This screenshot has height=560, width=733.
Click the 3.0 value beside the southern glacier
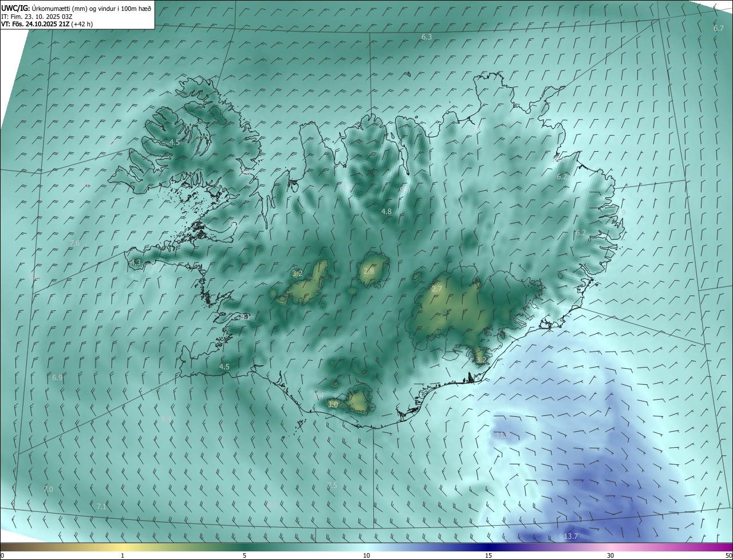pos(333,404)
